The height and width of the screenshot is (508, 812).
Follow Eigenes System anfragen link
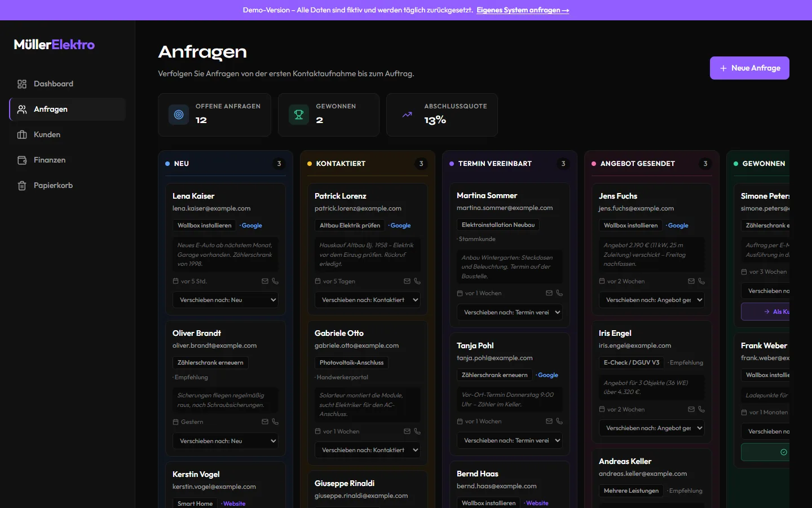pos(523,10)
